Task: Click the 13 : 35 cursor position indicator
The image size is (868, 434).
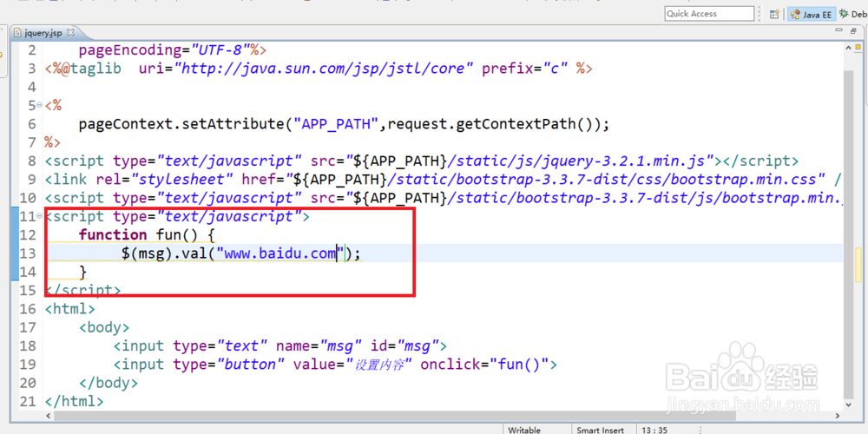Action: pyautogui.click(x=654, y=430)
